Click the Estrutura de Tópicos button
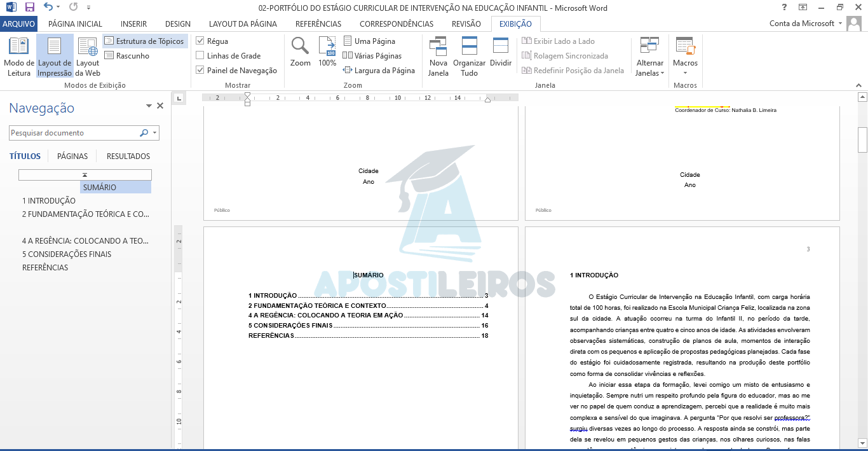 click(144, 41)
